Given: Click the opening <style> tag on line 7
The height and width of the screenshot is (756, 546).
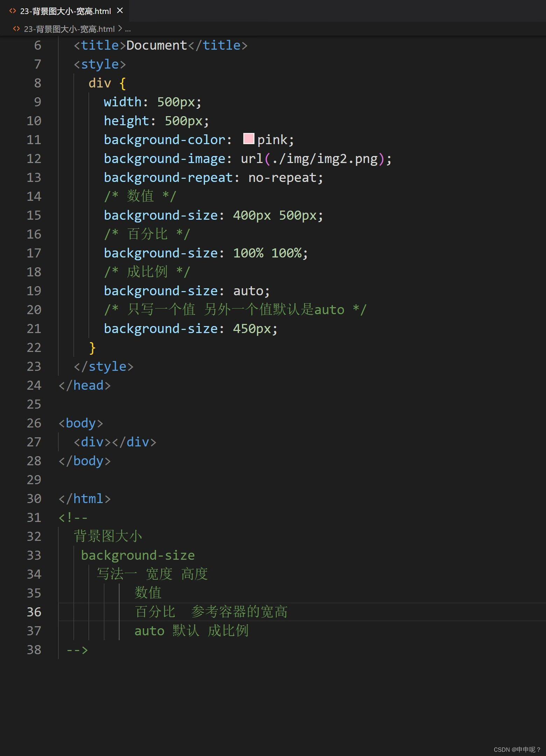Looking at the screenshot, I should (x=100, y=64).
